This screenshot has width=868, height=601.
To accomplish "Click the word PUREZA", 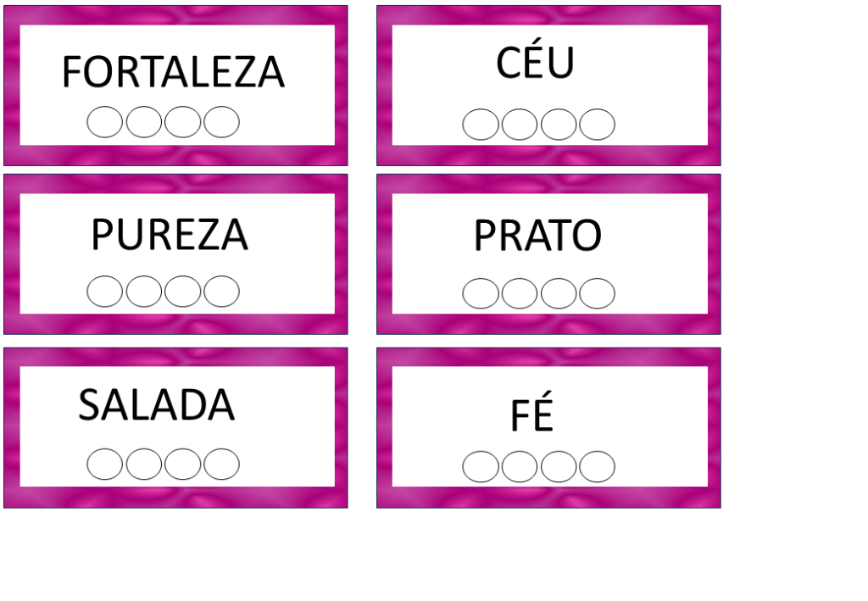I will (x=170, y=235).
